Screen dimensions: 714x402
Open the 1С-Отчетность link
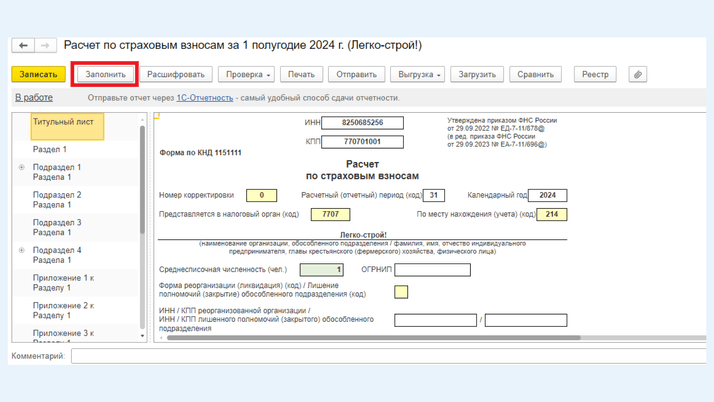[x=204, y=98]
